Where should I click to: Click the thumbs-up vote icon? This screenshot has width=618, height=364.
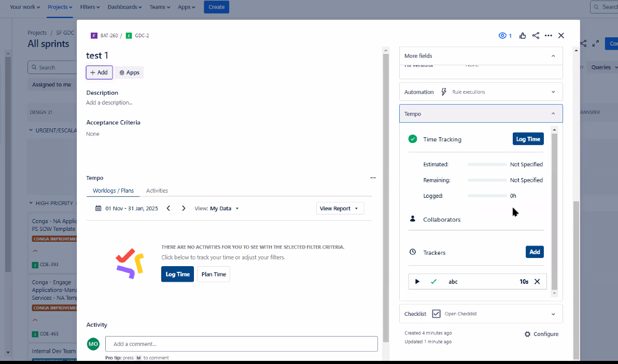(523, 36)
